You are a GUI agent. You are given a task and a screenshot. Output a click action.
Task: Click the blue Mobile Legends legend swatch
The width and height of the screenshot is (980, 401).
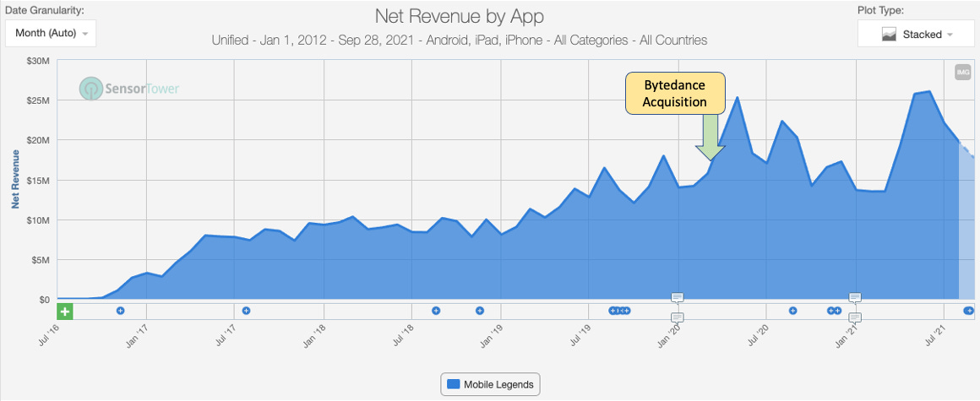454,384
